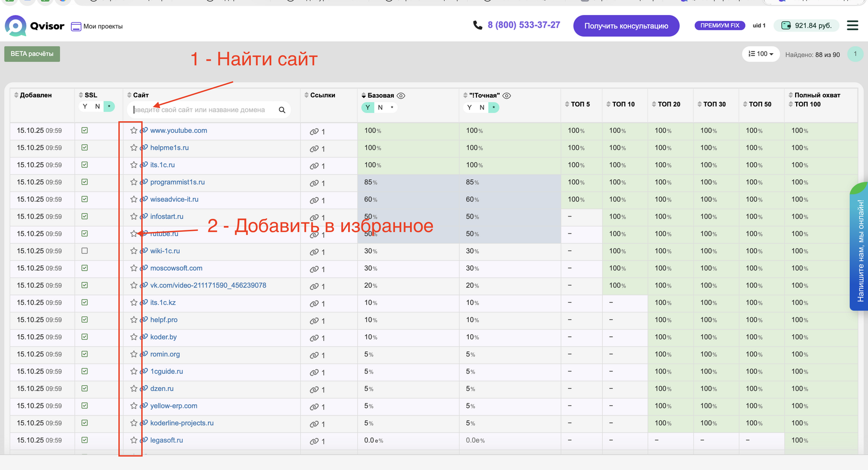Open Мои проекты in the top navigation
Screen dimensions: 868x470
[x=97, y=26]
